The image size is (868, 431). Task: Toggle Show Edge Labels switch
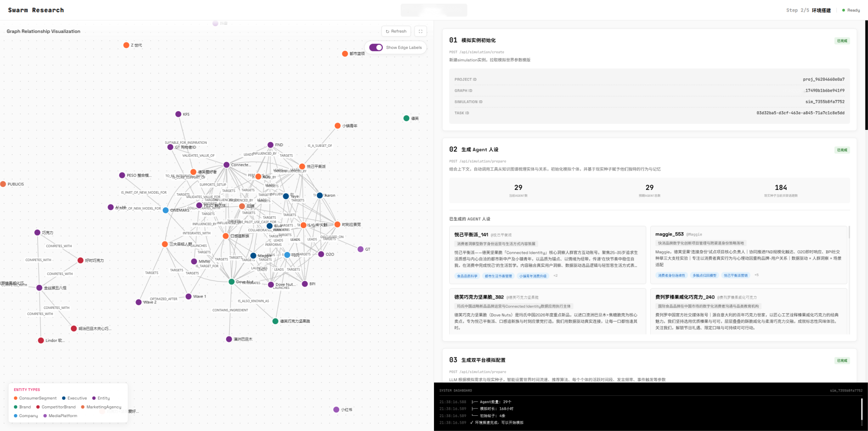tap(376, 47)
